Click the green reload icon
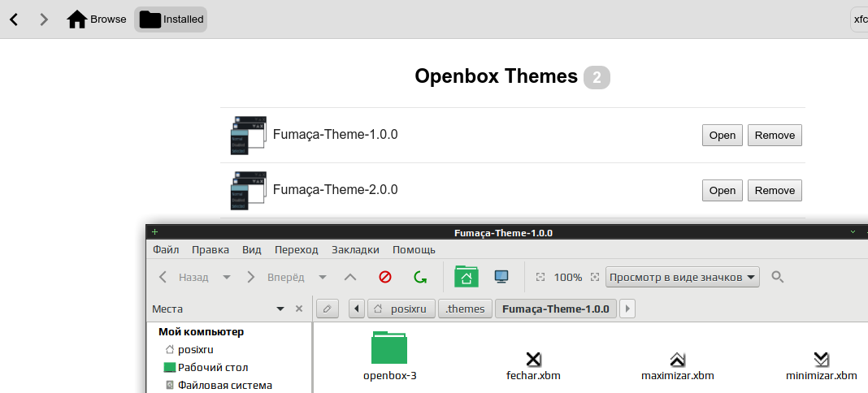The image size is (868, 393). pyautogui.click(x=420, y=277)
